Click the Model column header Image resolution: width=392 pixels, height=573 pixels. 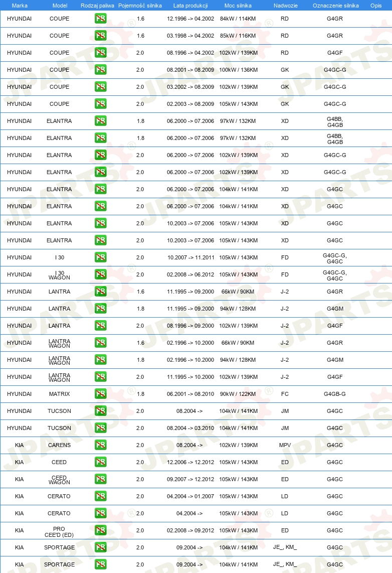click(x=60, y=6)
